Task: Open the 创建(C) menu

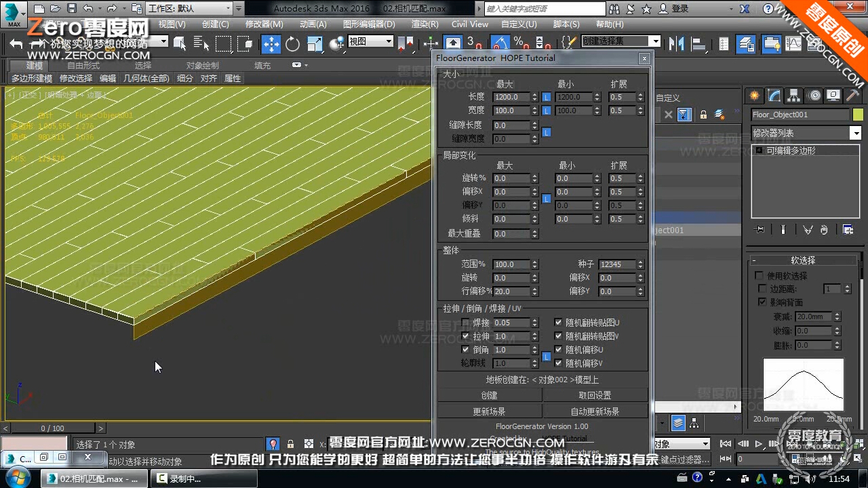Action: [215, 24]
